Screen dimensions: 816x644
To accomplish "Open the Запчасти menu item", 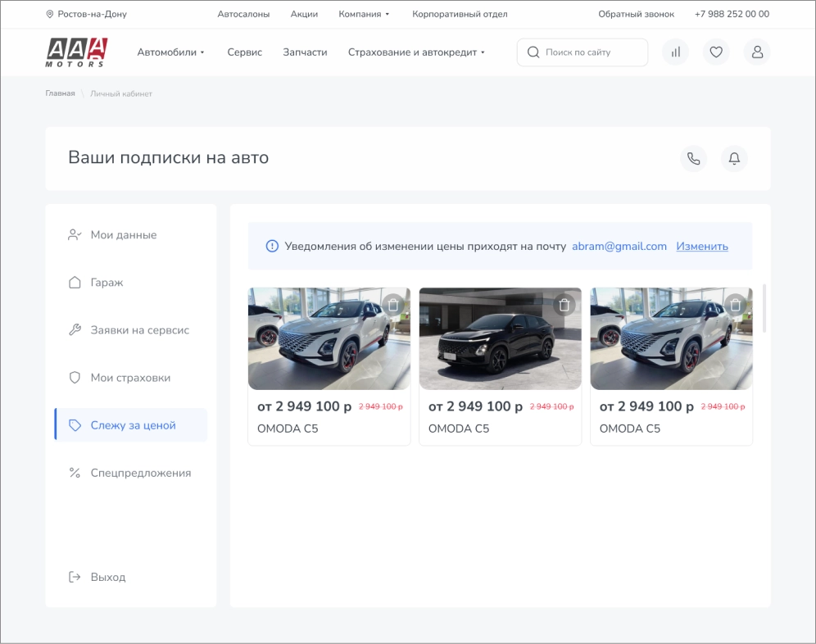I will click(305, 52).
